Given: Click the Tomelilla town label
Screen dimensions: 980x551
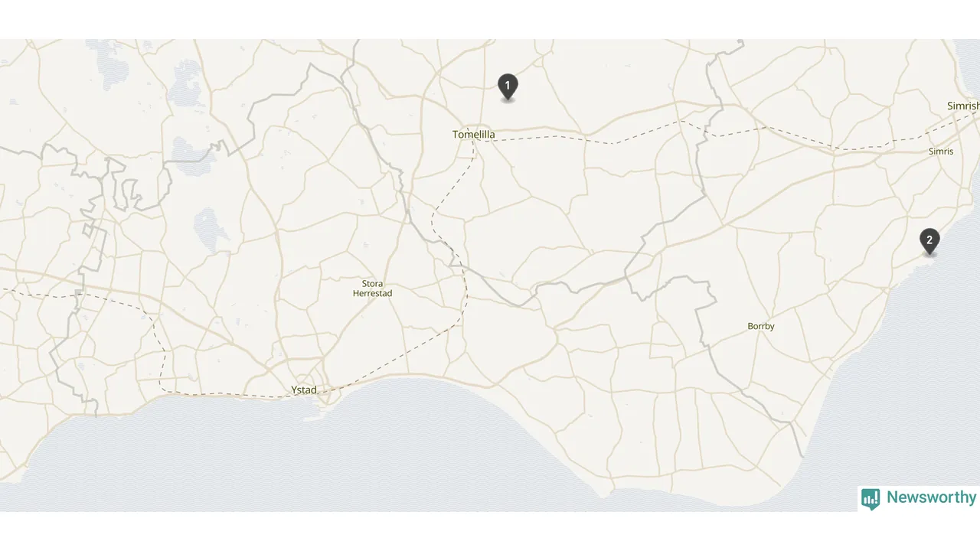Looking at the screenshot, I should [474, 135].
